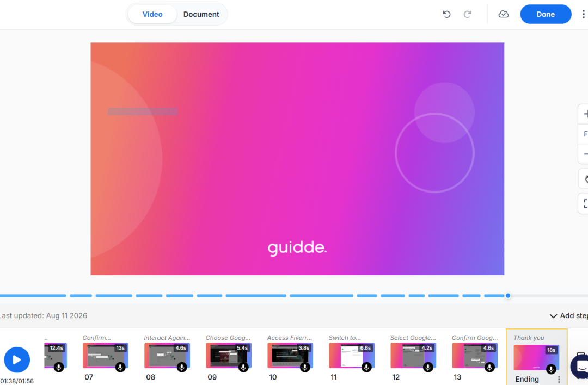The width and height of the screenshot is (588, 385).
Task: Click the 4.6s duration badge on step 08
Action: (181, 348)
